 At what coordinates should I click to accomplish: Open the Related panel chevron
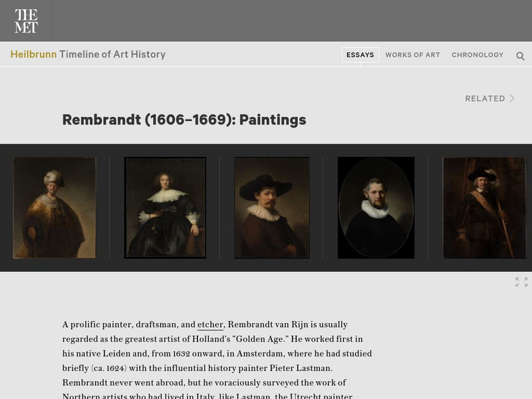click(512, 98)
